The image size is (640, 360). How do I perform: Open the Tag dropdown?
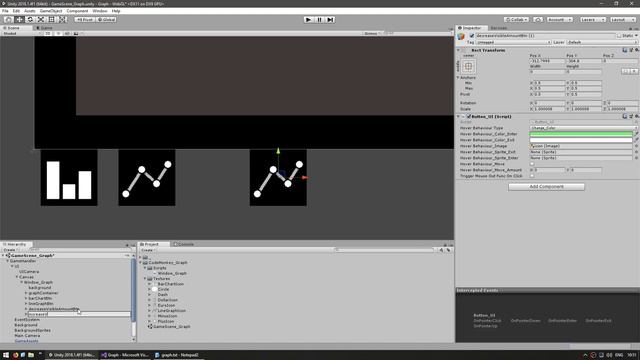[x=513, y=42]
